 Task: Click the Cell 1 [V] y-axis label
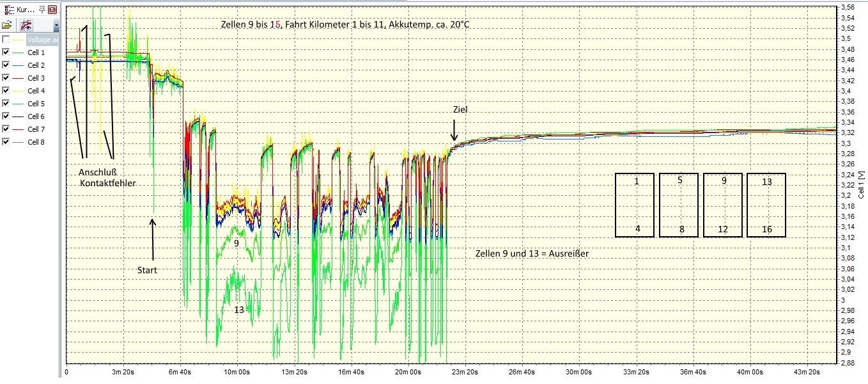click(x=862, y=185)
